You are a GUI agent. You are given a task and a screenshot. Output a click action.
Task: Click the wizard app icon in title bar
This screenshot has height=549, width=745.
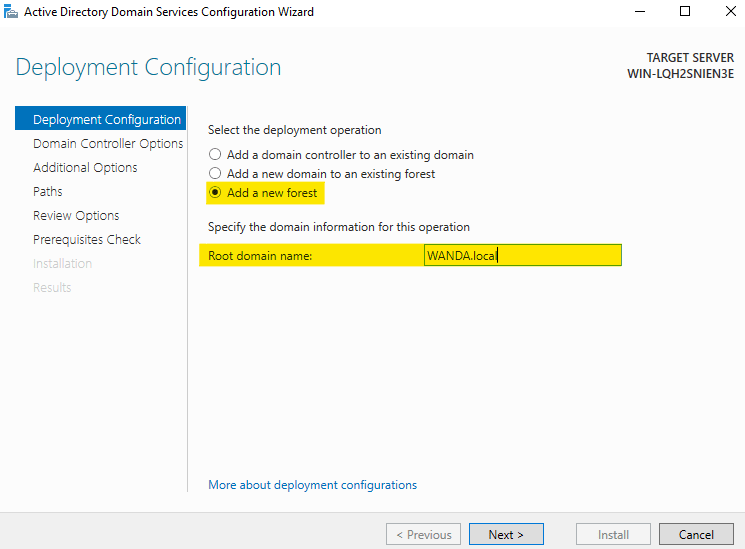10,11
